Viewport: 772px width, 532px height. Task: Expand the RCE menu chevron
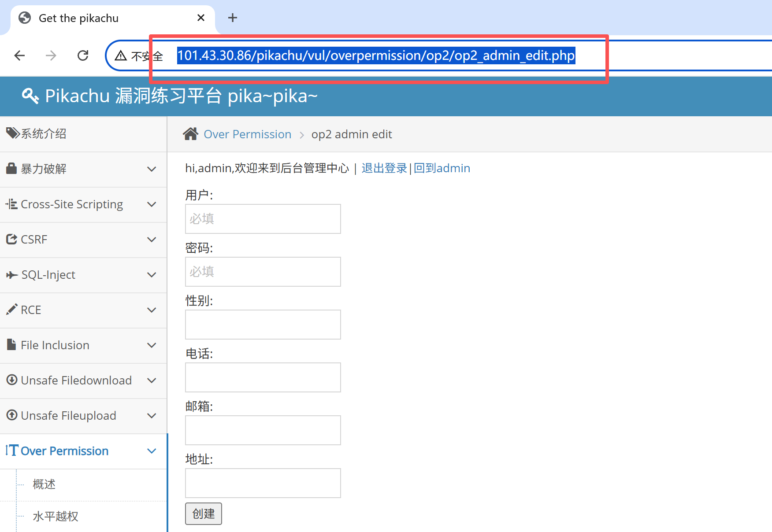152,310
